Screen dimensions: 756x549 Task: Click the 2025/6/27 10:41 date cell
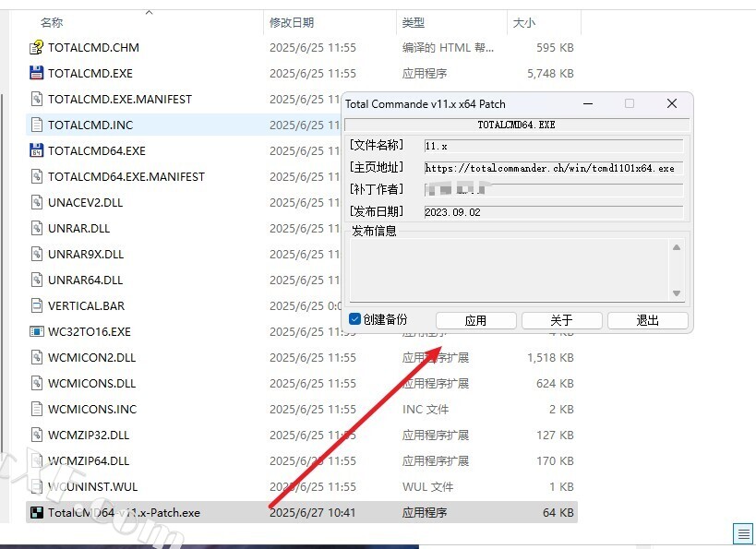click(312, 512)
